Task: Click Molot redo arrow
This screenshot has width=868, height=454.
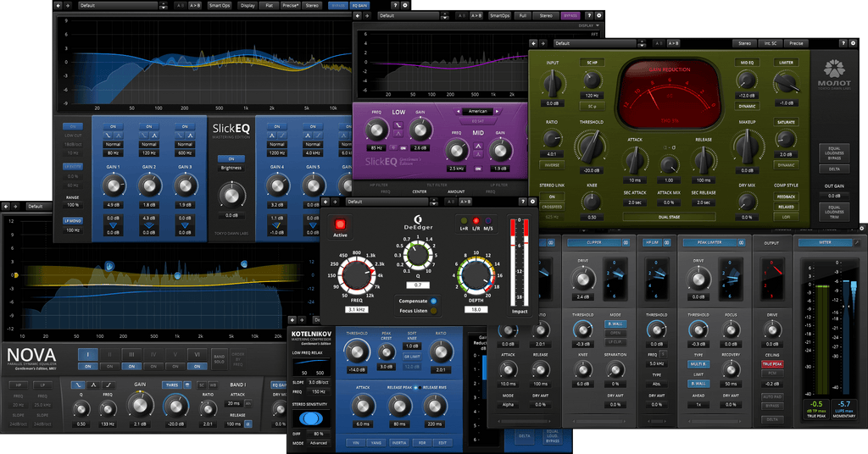Action: pos(543,43)
